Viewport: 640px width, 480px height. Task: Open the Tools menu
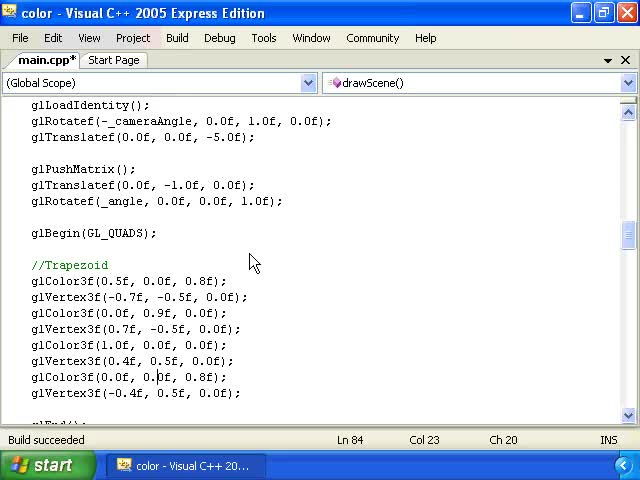coord(264,38)
